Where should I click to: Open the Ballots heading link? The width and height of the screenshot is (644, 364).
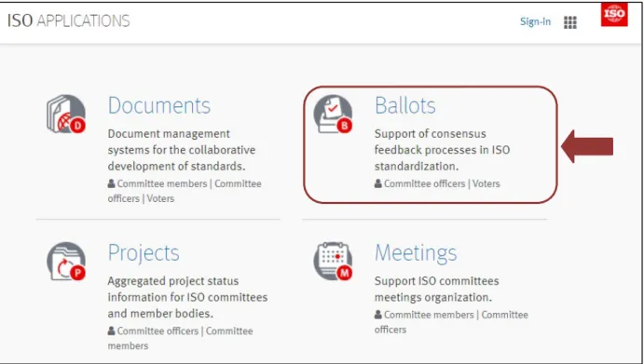point(405,105)
